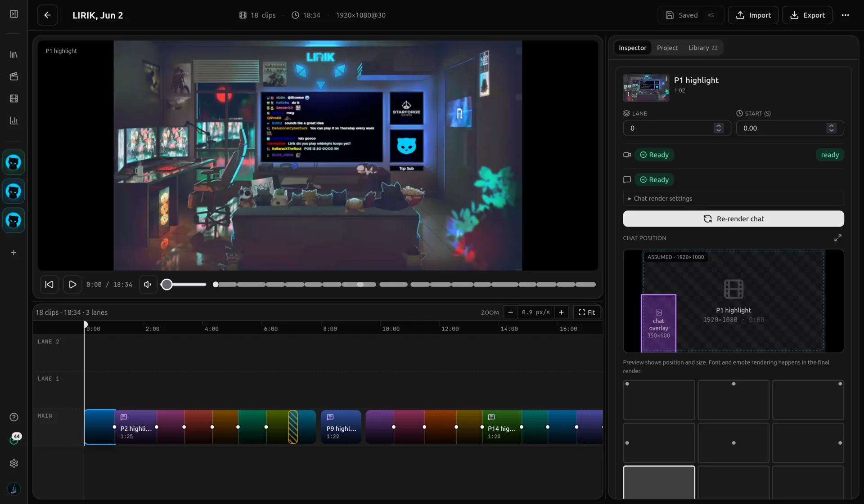Open settings gear in sidebar

(x=14, y=464)
